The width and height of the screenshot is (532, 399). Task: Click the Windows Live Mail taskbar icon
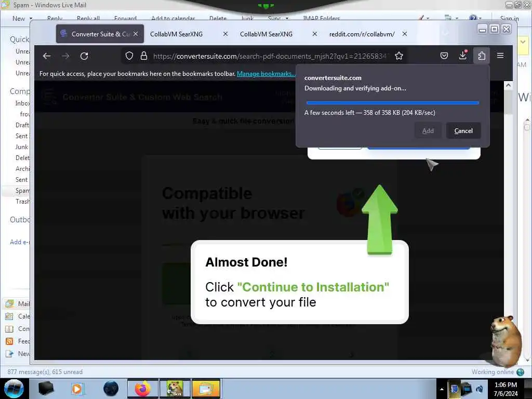click(x=206, y=389)
